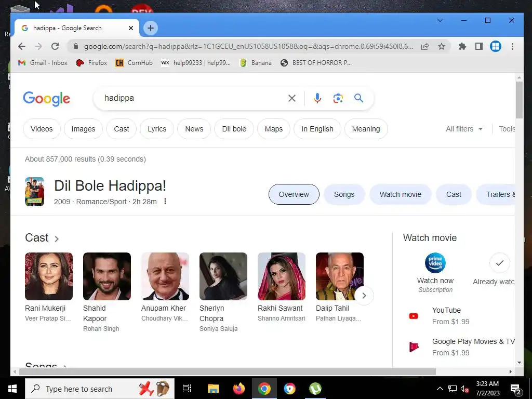Bookmark this page with the star icon
Screen dimensions: 532x399
tap(442, 46)
